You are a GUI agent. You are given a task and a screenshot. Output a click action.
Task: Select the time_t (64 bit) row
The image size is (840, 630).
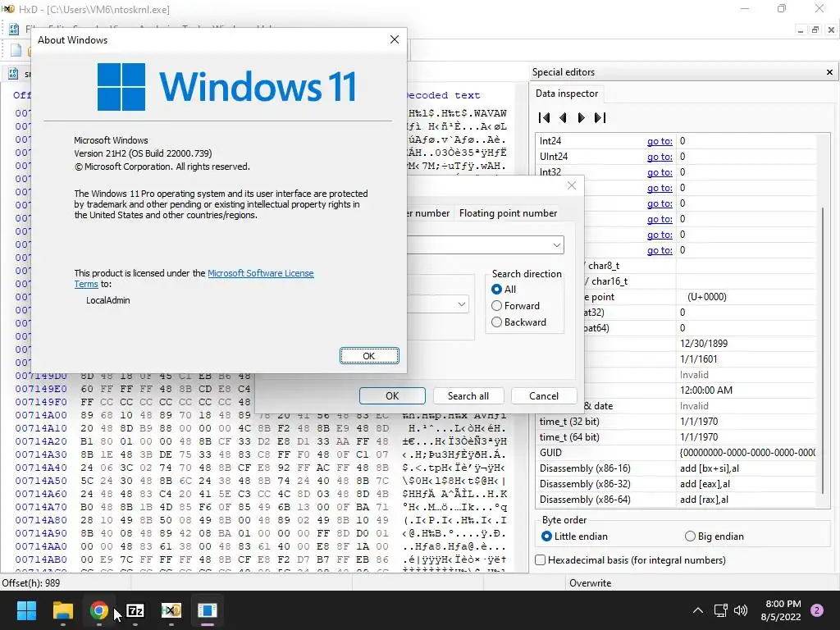[x=677, y=437]
